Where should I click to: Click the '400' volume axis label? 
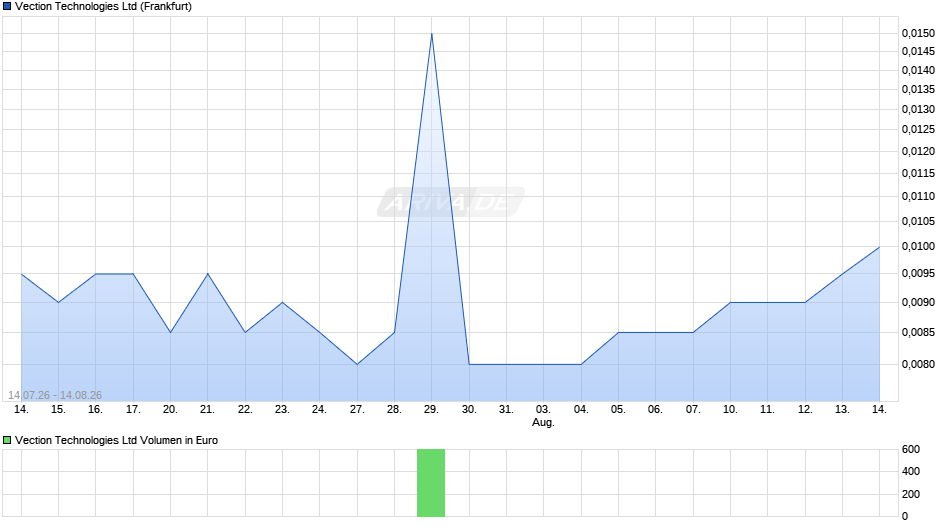pos(911,471)
